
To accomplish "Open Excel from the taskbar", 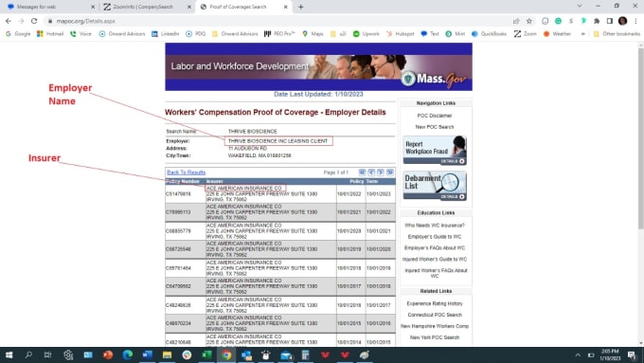I will pos(206,355).
